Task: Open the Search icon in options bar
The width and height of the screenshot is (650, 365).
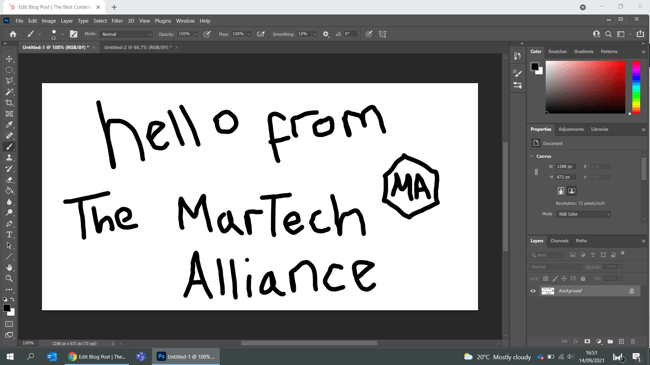Action: click(608, 34)
